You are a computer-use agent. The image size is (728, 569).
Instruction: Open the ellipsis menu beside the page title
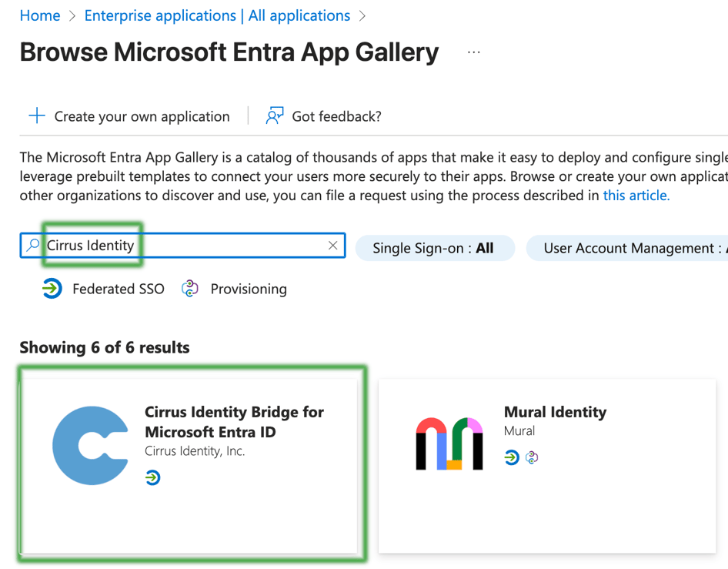coord(474,52)
